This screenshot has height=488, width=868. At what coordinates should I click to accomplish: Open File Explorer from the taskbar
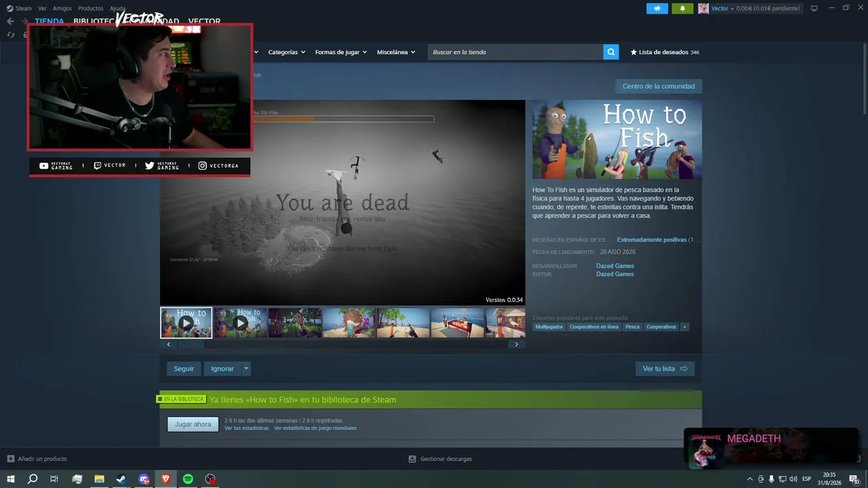pos(99,479)
